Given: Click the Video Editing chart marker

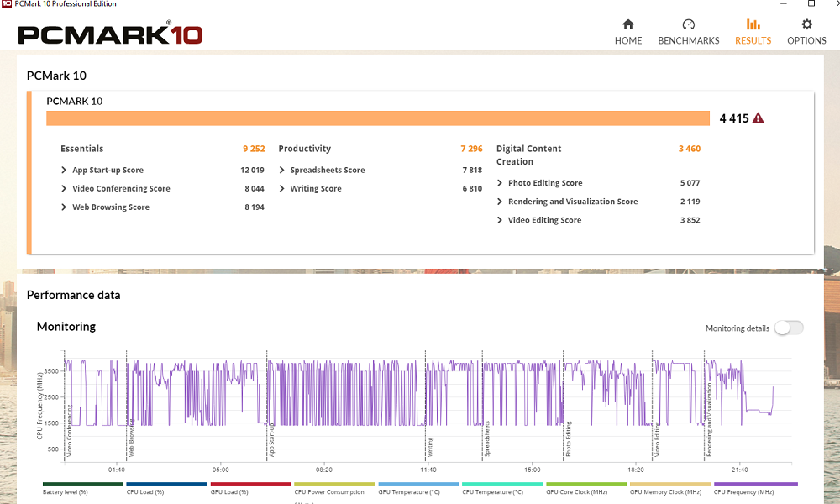Looking at the screenshot, I should click(658, 439).
